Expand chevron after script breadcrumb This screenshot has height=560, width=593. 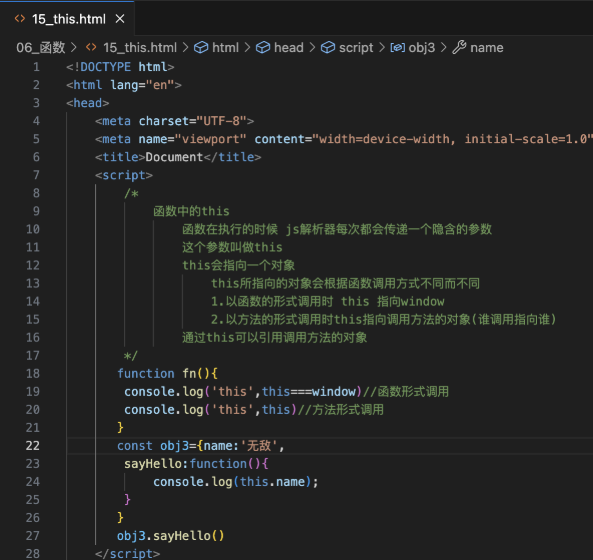(382, 48)
